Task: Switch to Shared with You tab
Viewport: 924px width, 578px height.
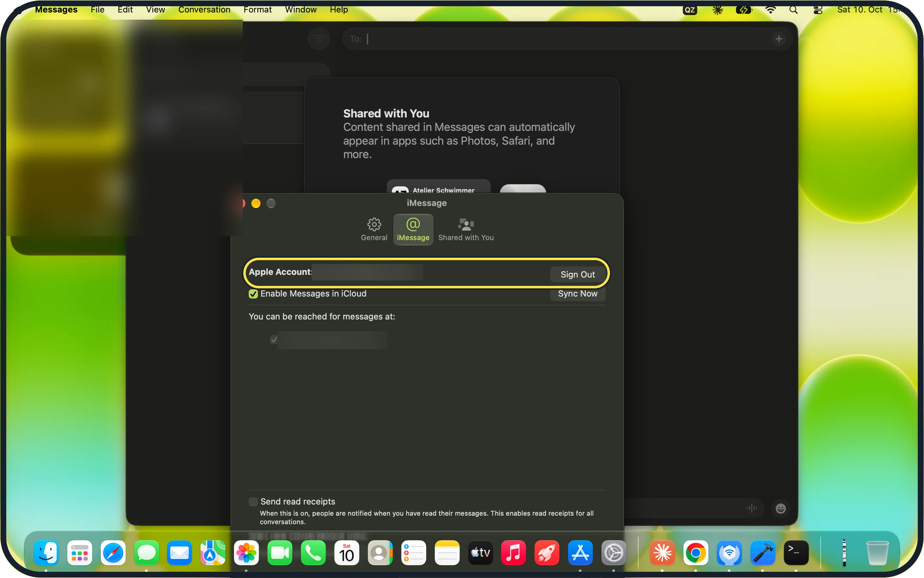Action: (x=466, y=229)
